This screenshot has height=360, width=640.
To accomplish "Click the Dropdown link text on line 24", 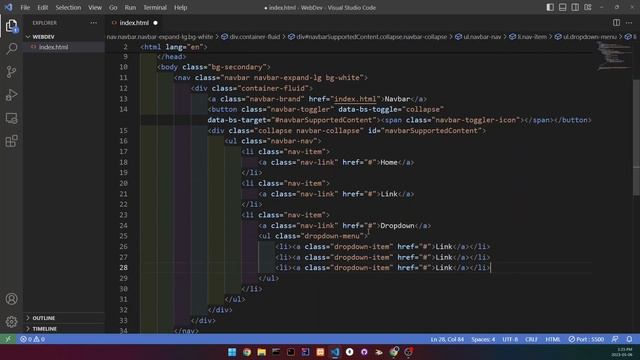I will click(x=398, y=226).
